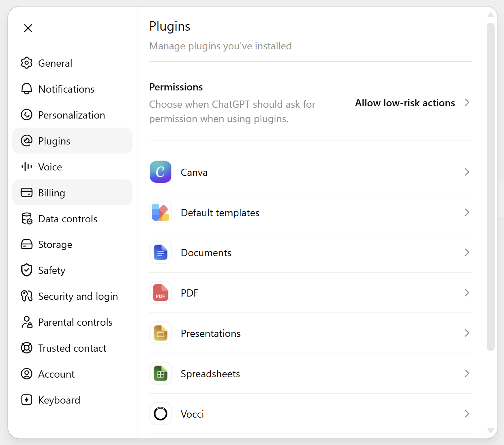Open permissions chevron beside Allow low-risk actions

[x=467, y=103]
